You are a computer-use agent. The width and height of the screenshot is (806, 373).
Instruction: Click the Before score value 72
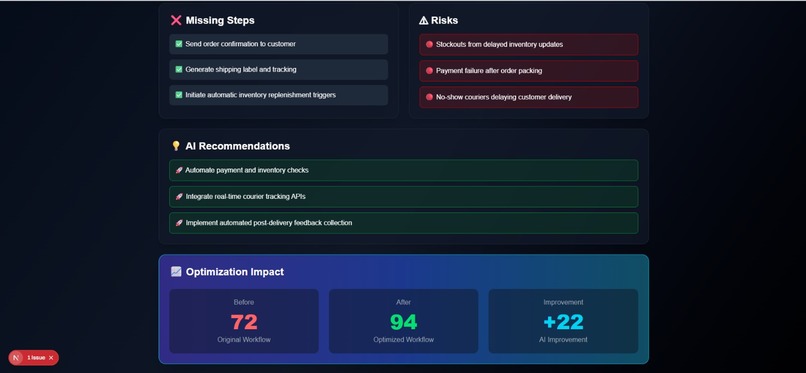tap(244, 322)
